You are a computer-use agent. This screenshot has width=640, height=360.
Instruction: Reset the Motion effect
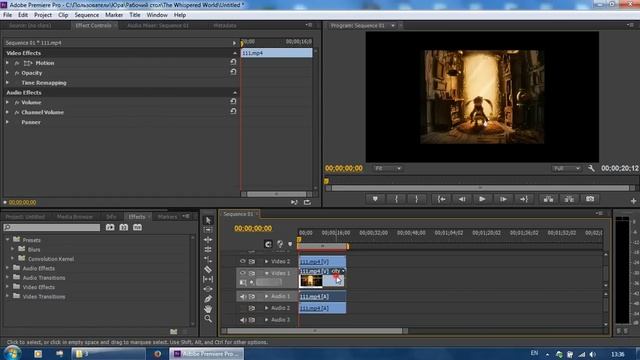(x=233, y=62)
